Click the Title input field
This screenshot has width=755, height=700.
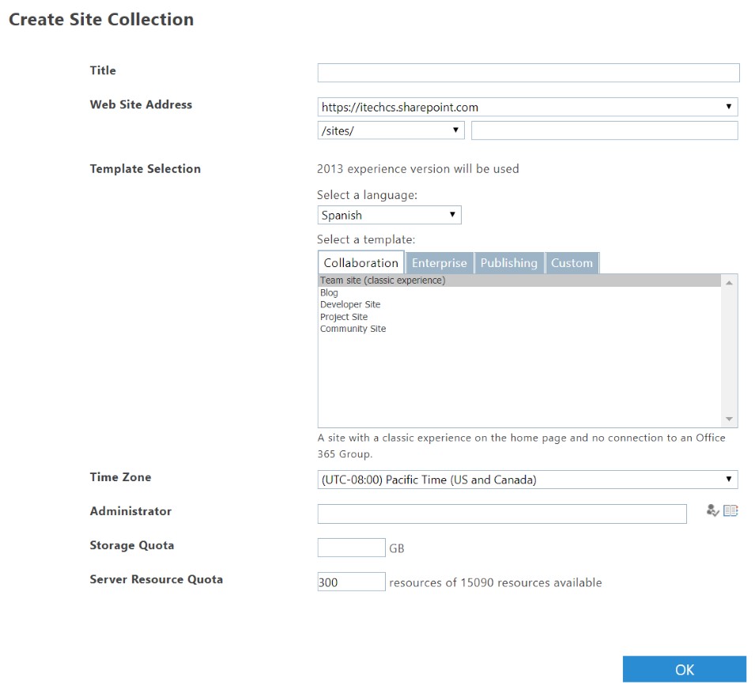point(529,73)
